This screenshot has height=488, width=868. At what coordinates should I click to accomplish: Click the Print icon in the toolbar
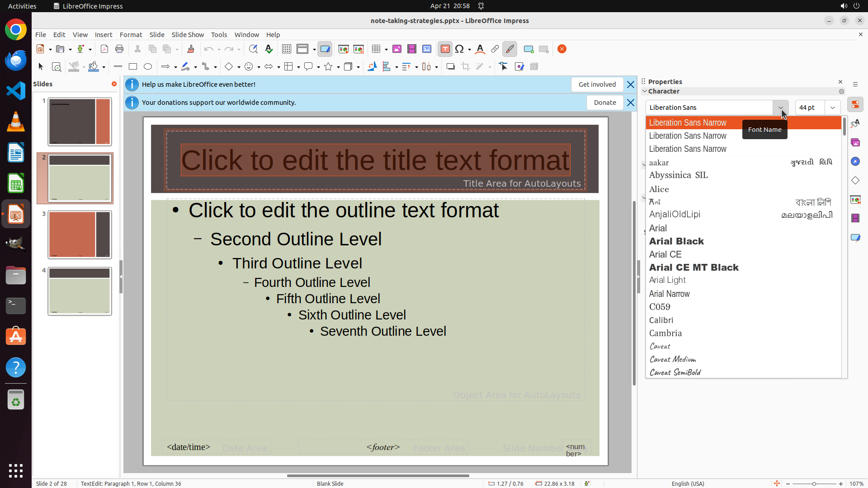pos(119,49)
